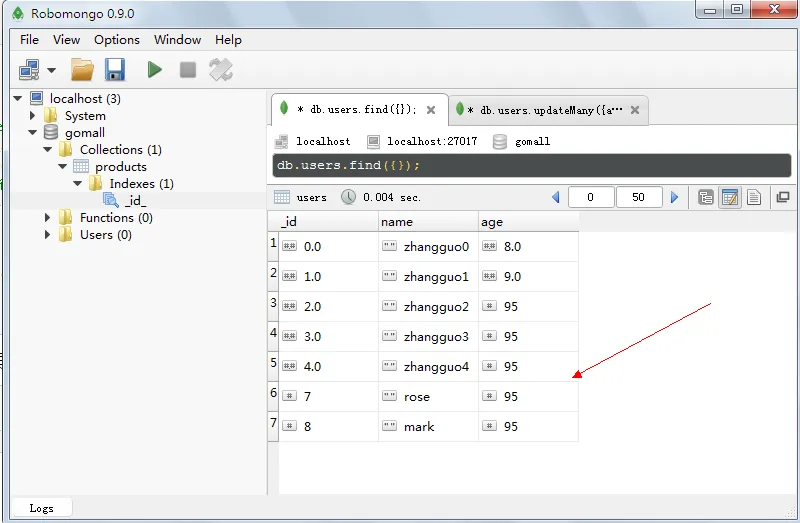Viewport: 800px width, 523px height.
Task: Switch results to tree view mode
Action: click(706, 197)
